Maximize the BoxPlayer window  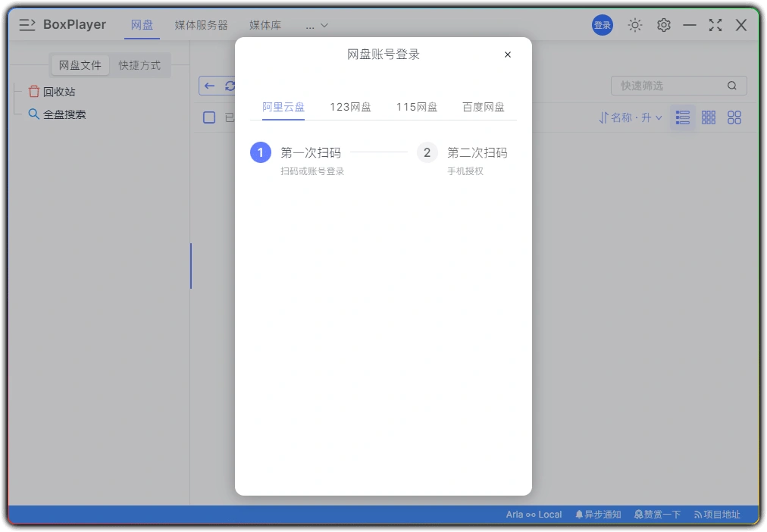tap(715, 25)
